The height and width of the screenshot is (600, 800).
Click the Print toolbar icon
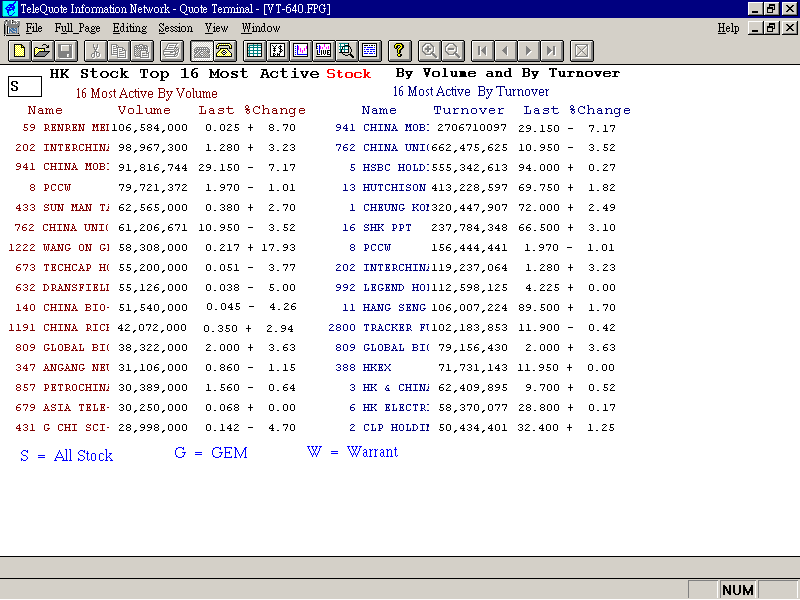coord(171,51)
